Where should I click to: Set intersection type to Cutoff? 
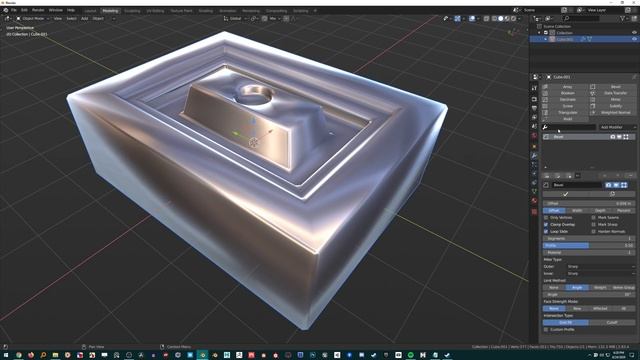(x=612, y=322)
